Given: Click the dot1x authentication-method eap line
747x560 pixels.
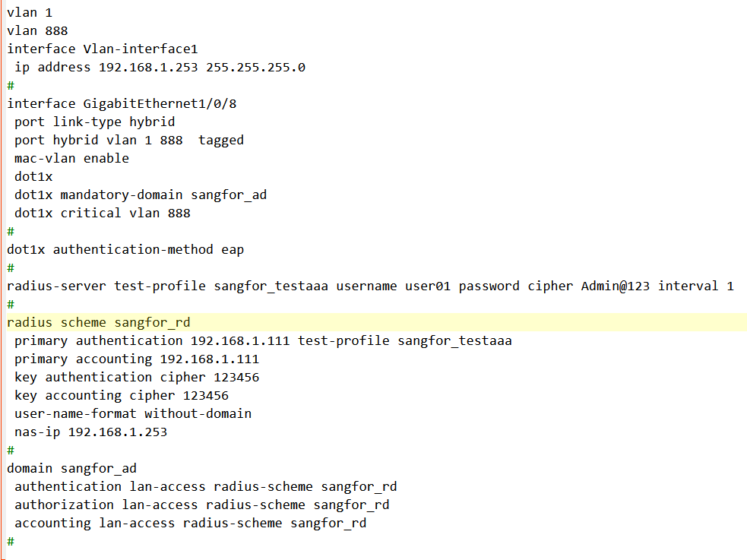Looking at the screenshot, I should coord(125,249).
